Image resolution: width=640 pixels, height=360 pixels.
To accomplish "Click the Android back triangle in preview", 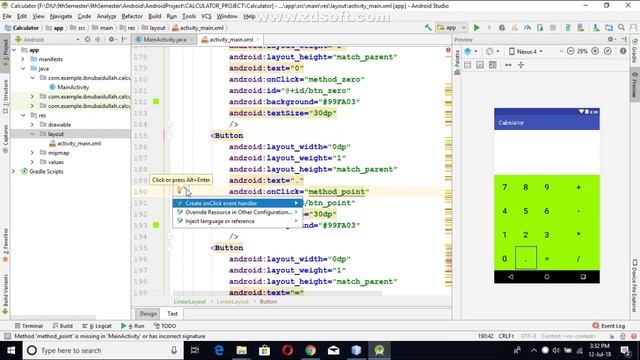I will coord(511,277).
